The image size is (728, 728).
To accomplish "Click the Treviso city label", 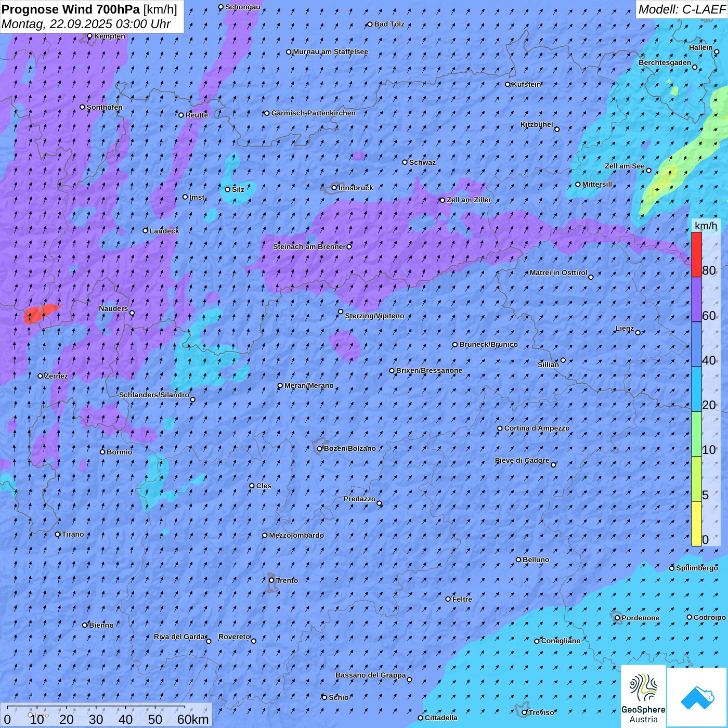I will point(541,712).
